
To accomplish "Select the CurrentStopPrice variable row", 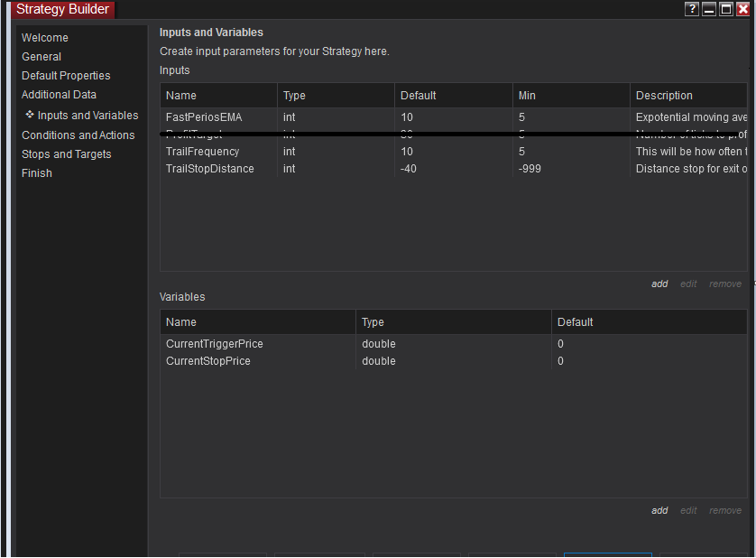I will pos(208,361).
